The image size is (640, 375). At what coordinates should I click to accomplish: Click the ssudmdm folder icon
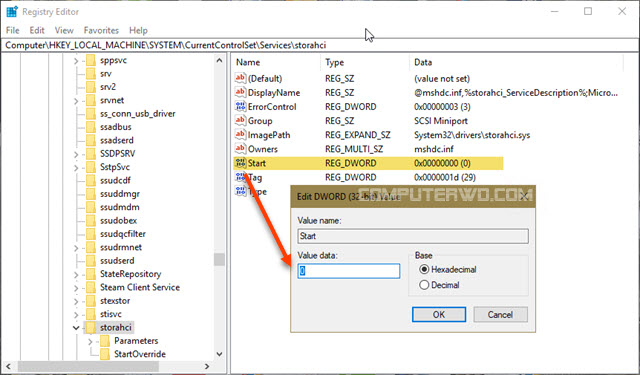tap(91, 207)
